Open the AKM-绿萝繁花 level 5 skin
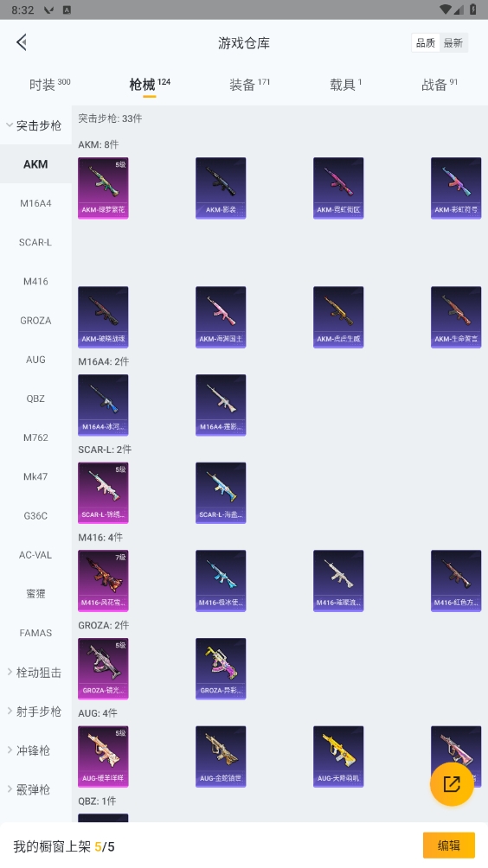The width and height of the screenshot is (488, 868). pyautogui.click(x=103, y=188)
